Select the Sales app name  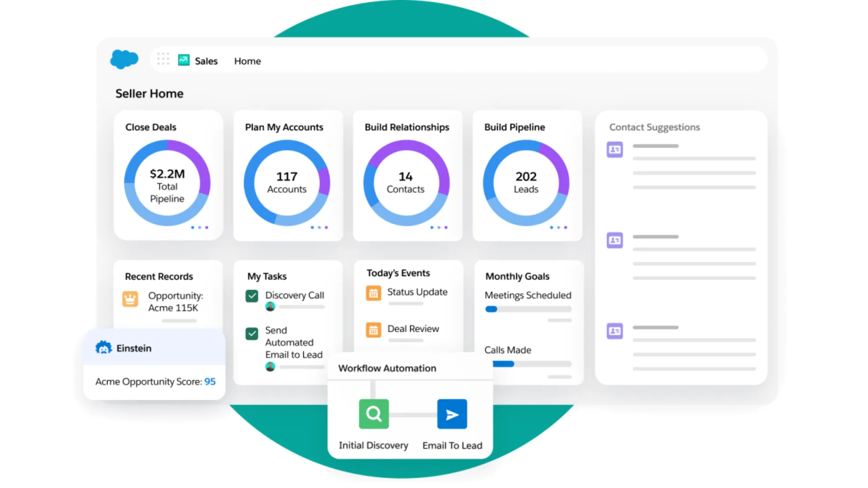206,61
